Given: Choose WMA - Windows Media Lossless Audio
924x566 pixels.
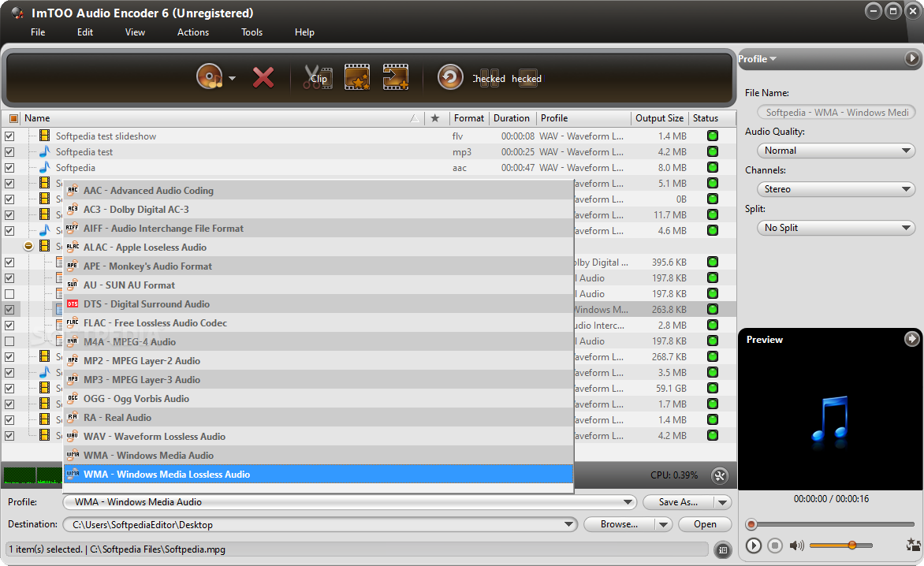Looking at the screenshot, I should [319, 474].
